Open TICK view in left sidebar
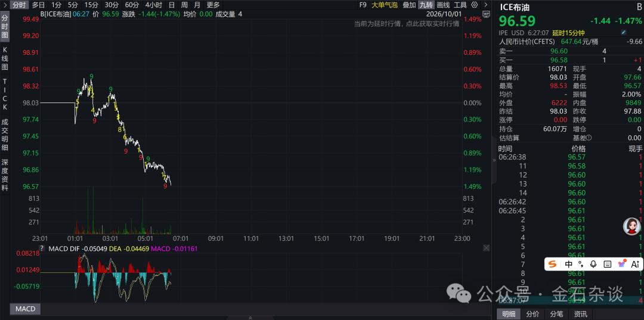The width and height of the screenshot is (644, 320). coord(5,94)
